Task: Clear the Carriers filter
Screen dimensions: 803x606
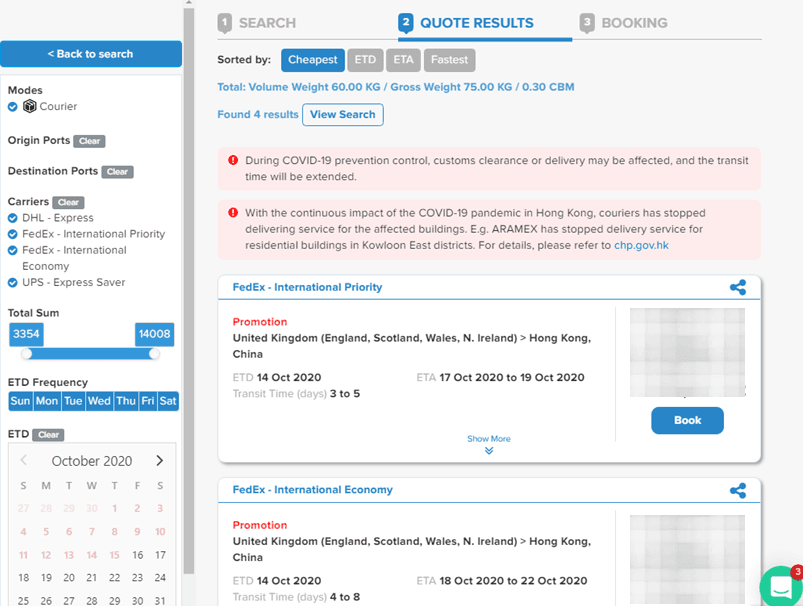Action: pyautogui.click(x=68, y=202)
